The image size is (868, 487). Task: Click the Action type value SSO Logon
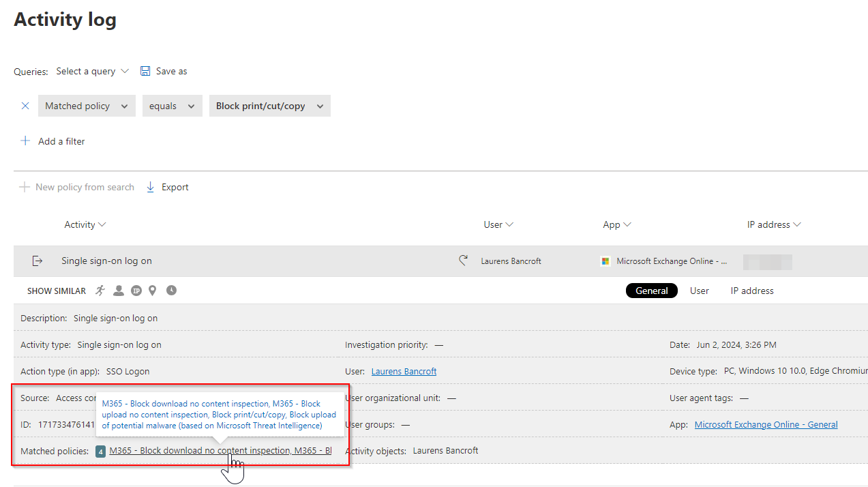(x=128, y=371)
